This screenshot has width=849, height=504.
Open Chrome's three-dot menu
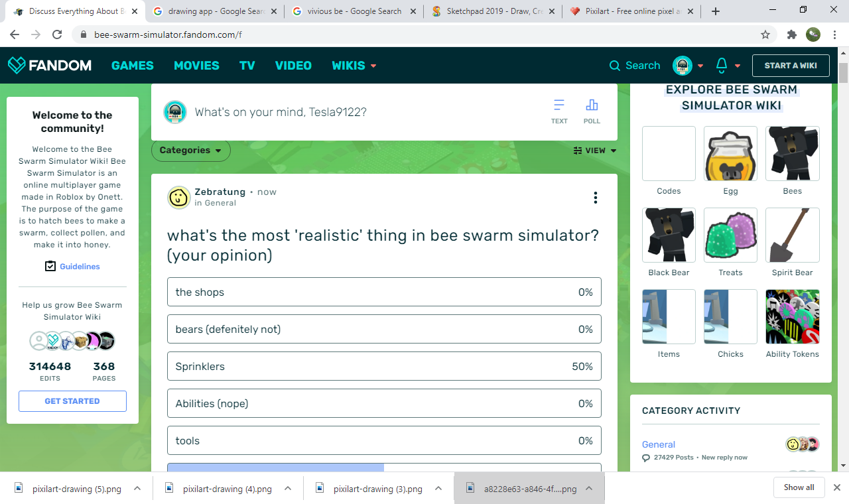[836, 34]
